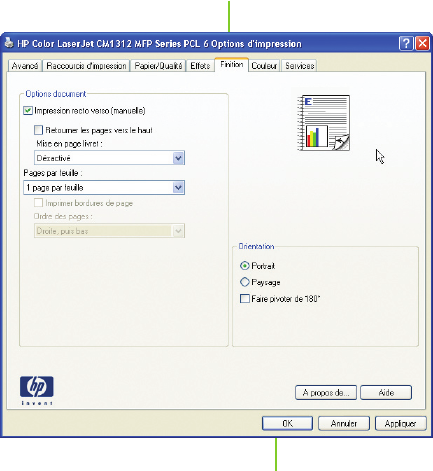
Task: Close the print options dialog
Action: point(422,44)
